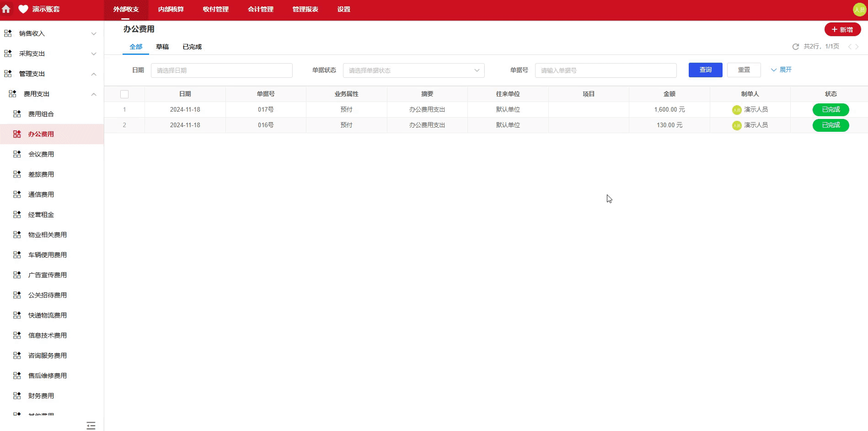Switch to the 草稿 tab

click(x=162, y=46)
